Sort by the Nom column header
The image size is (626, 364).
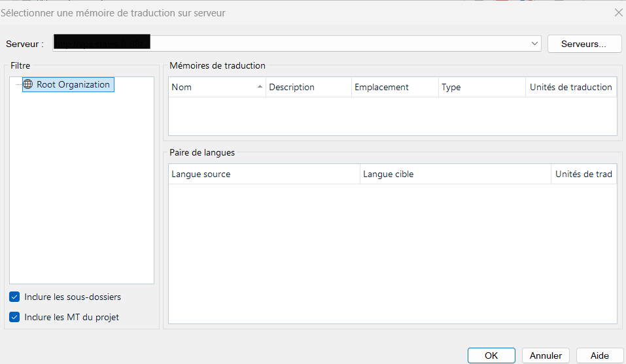[x=217, y=87]
